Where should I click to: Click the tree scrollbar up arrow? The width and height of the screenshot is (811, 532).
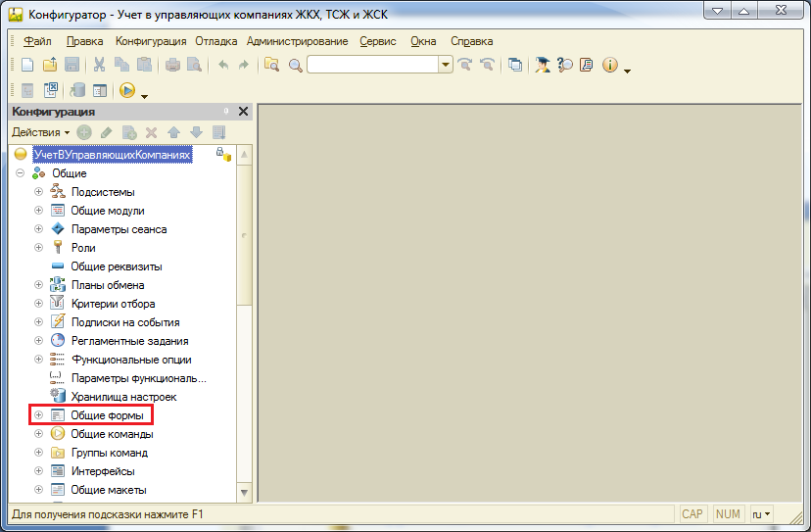(244, 154)
